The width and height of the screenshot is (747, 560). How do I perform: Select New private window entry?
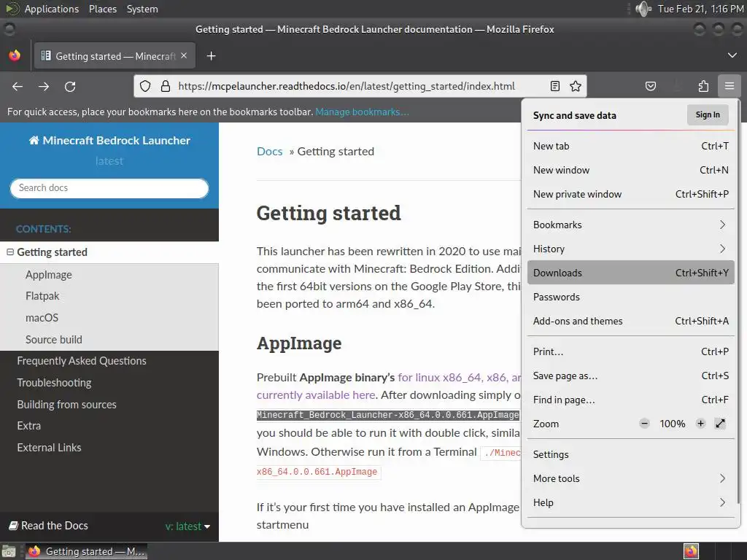(631, 194)
